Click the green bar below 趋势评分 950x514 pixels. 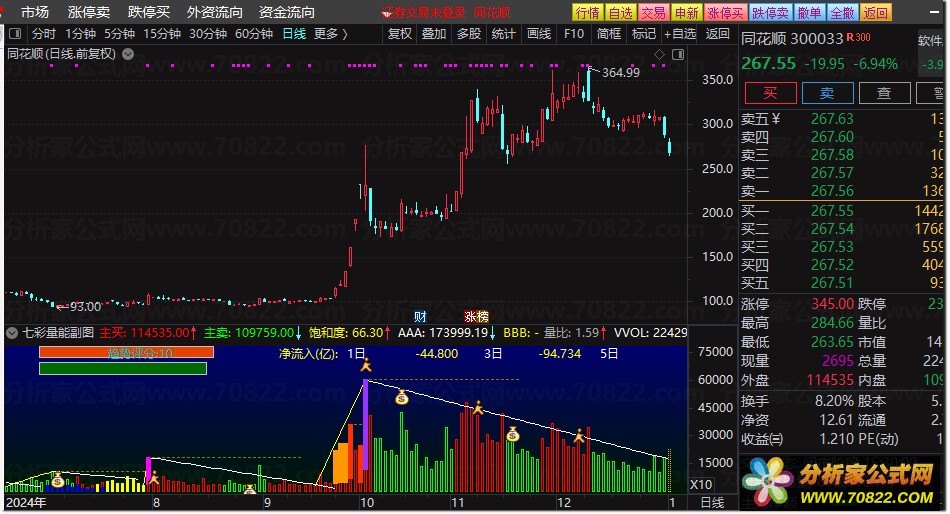pyautogui.click(x=123, y=369)
